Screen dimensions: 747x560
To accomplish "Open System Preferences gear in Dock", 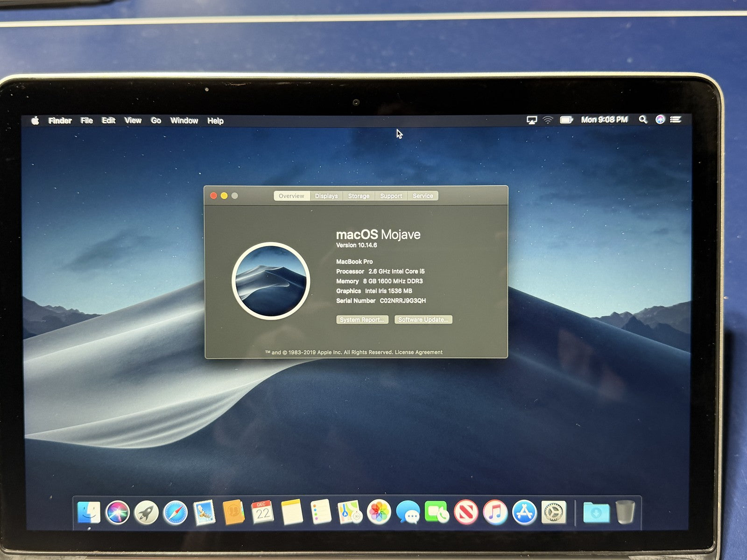I will (553, 512).
